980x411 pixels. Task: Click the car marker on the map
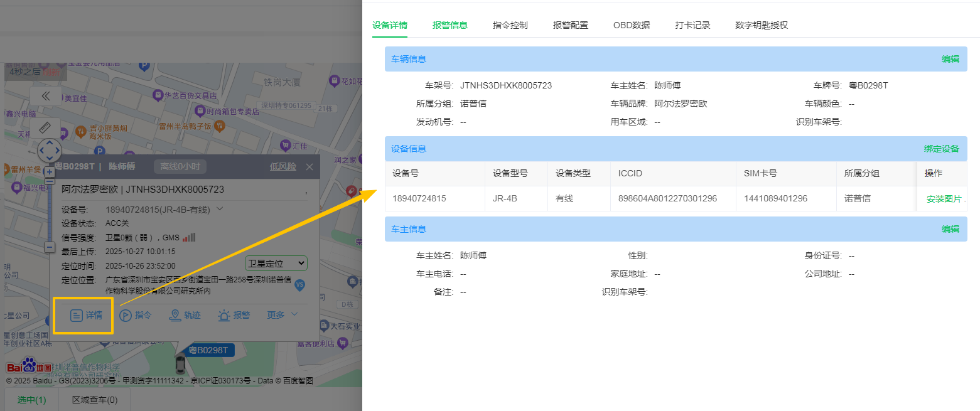point(180,364)
